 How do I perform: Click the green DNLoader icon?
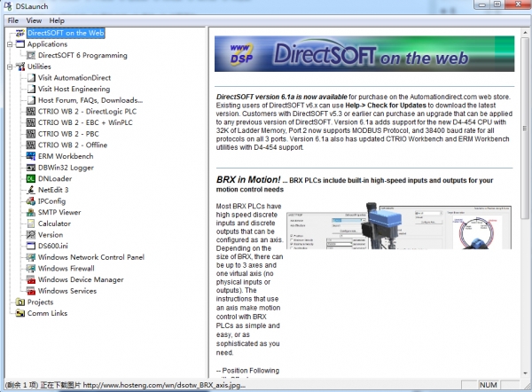click(31, 178)
